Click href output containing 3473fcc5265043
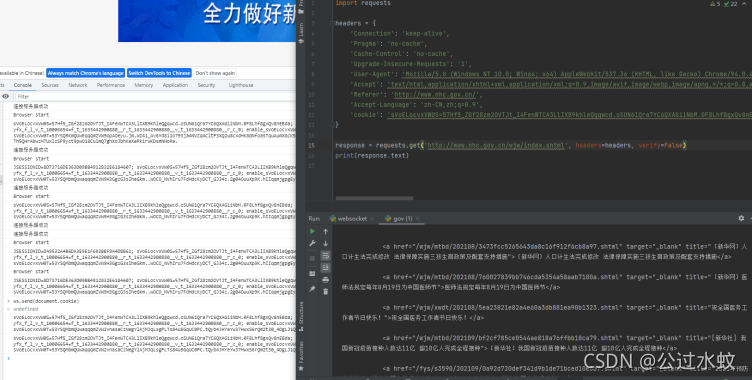This screenshot has height=380, width=752. pyautogui.click(x=544, y=251)
